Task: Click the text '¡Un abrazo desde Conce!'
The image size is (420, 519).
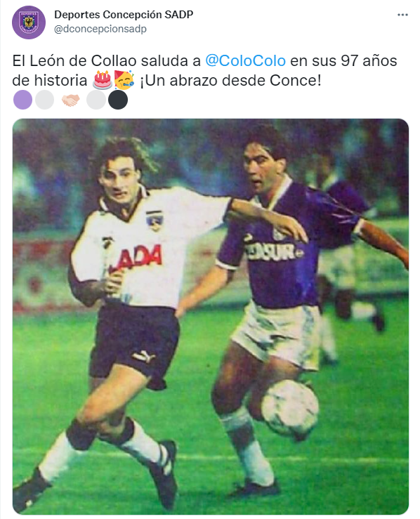Action: click(230, 80)
